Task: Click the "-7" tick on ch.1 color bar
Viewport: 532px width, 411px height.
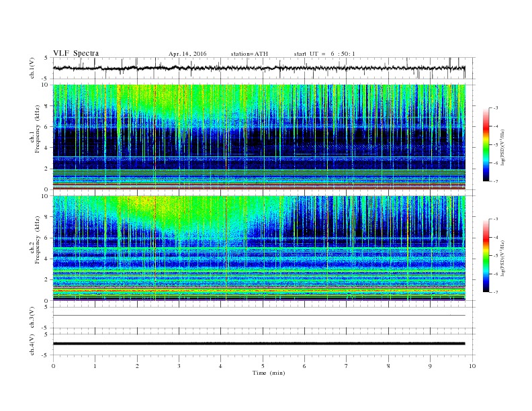Action: pos(496,181)
